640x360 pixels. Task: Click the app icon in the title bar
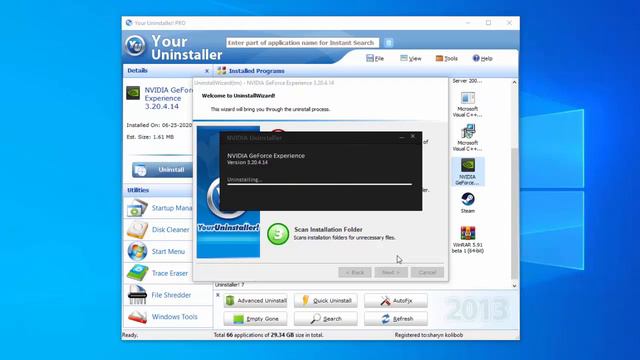129,23
